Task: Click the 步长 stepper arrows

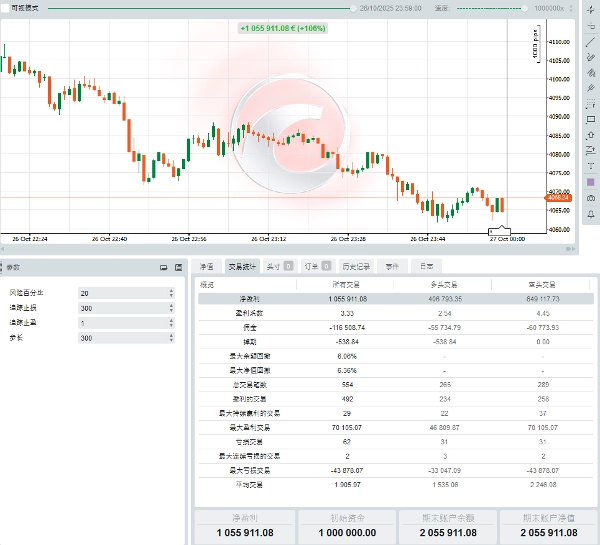Action: point(171,338)
